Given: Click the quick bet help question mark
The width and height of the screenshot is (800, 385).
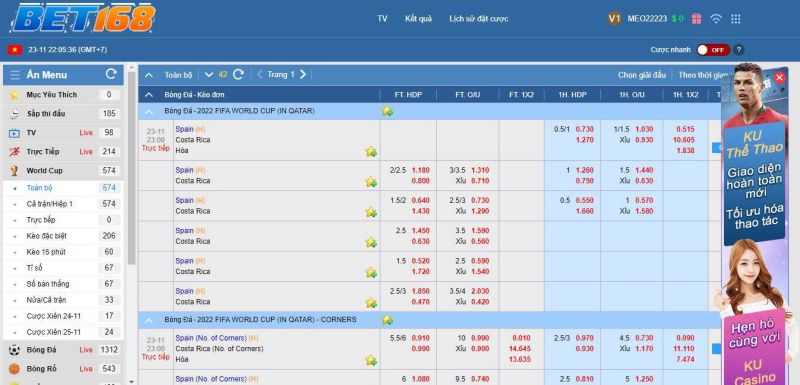Looking at the screenshot, I should tap(739, 50).
